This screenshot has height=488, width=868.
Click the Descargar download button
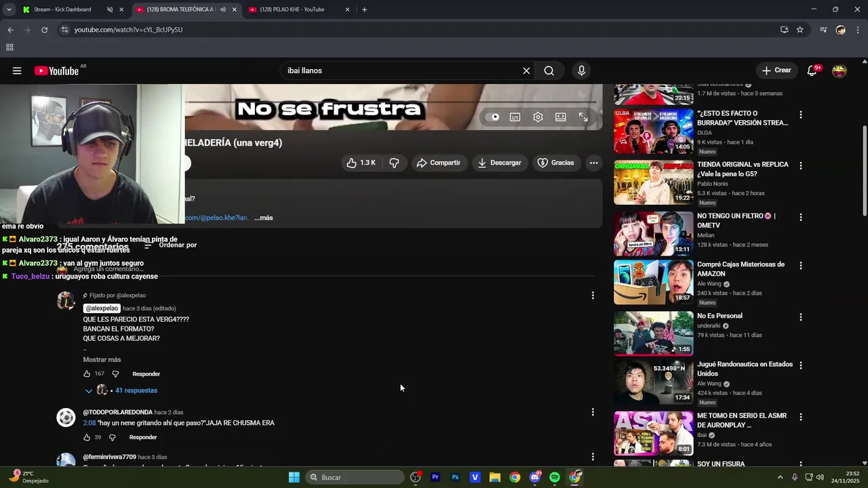500,163
